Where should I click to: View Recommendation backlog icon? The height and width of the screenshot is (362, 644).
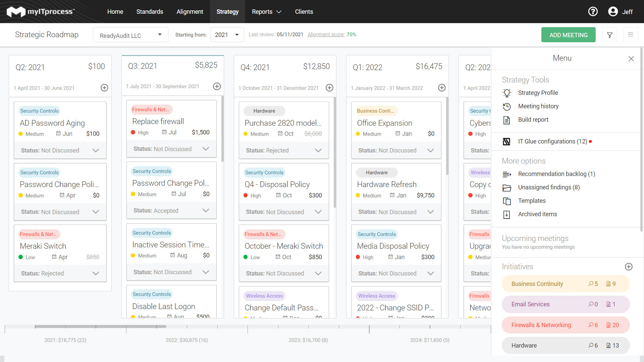(x=507, y=174)
